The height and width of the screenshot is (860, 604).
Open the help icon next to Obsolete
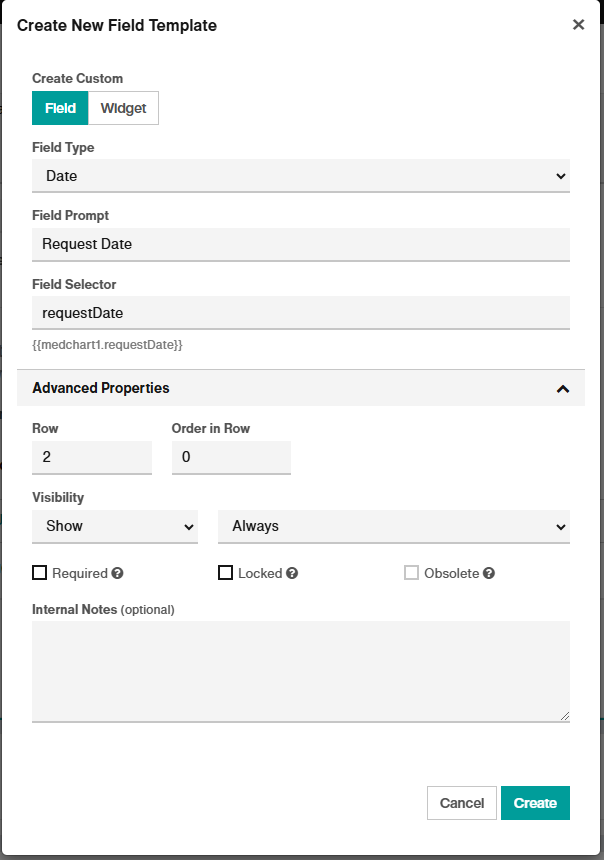tap(489, 573)
